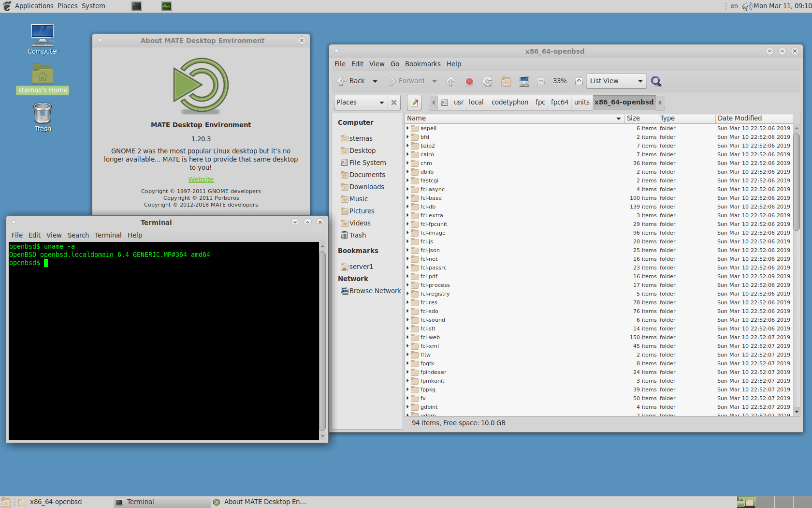Open Applications menu in top panel

(34, 6)
